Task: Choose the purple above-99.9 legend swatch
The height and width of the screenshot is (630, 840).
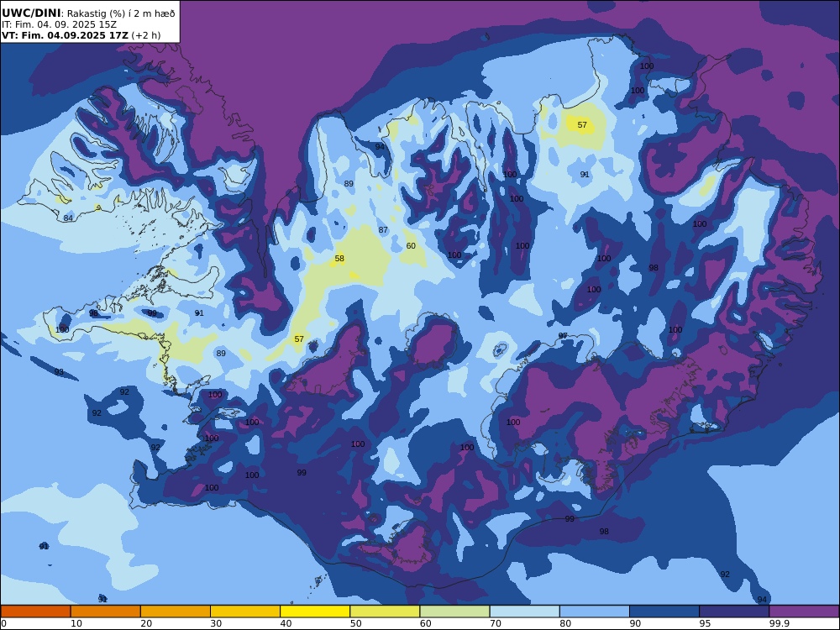Action: click(x=804, y=612)
